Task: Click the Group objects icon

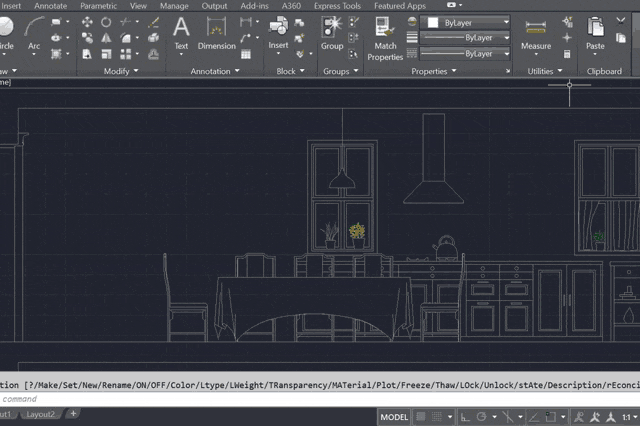Action: pos(332,33)
